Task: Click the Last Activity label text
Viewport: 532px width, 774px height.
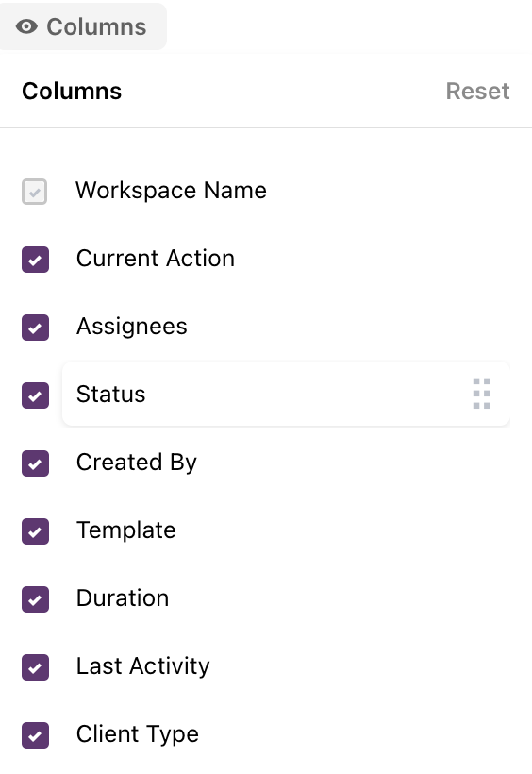Action: point(143,666)
